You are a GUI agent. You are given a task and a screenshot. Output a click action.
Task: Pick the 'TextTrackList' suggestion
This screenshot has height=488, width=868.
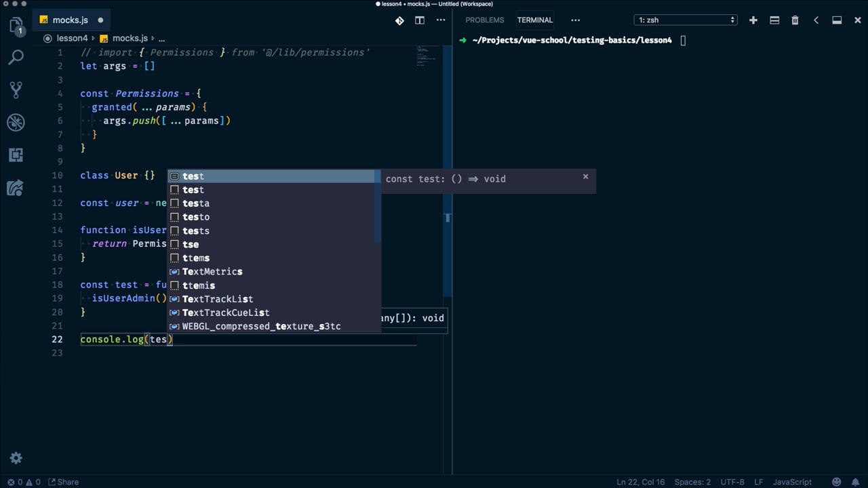click(271, 299)
